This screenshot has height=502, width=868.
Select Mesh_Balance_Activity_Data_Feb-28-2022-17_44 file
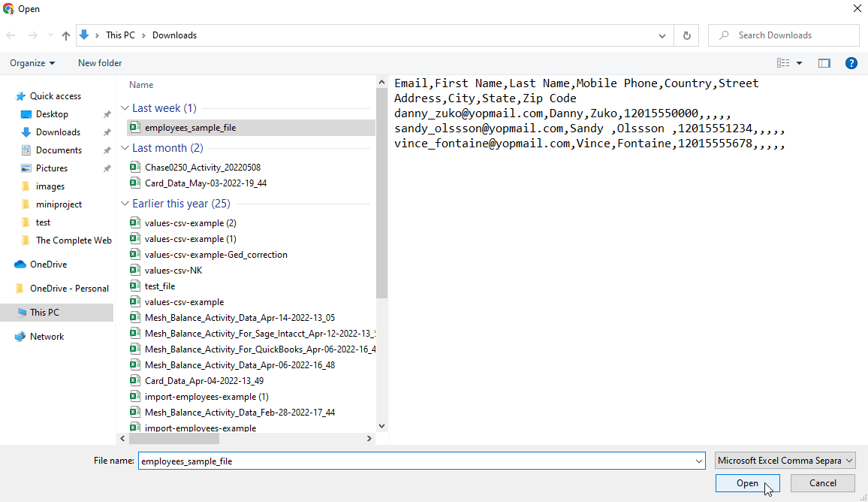240,413
